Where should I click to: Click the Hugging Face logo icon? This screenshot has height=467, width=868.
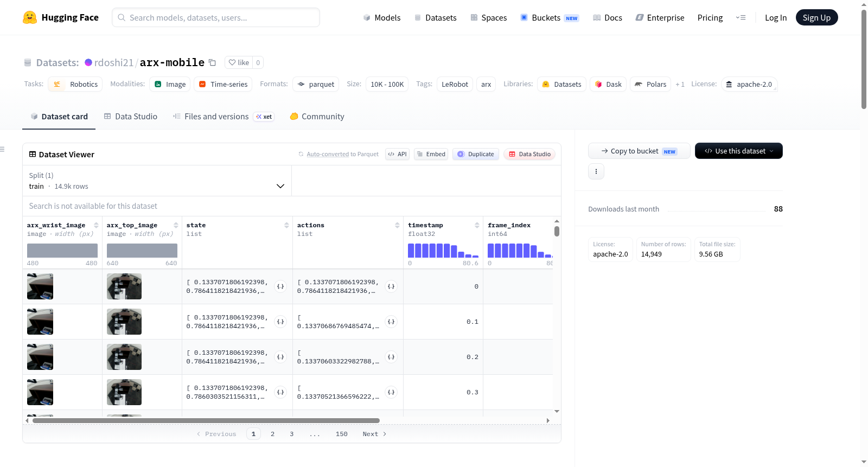(30, 17)
